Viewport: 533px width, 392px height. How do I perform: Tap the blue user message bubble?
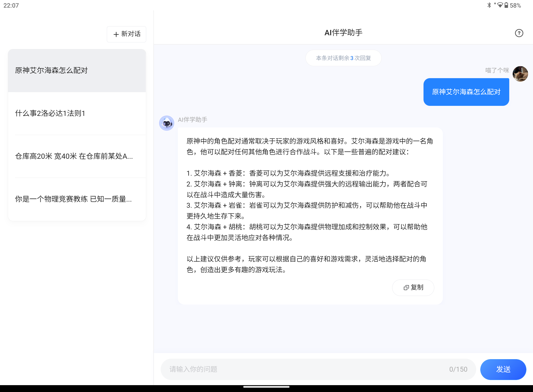[466, 92]
